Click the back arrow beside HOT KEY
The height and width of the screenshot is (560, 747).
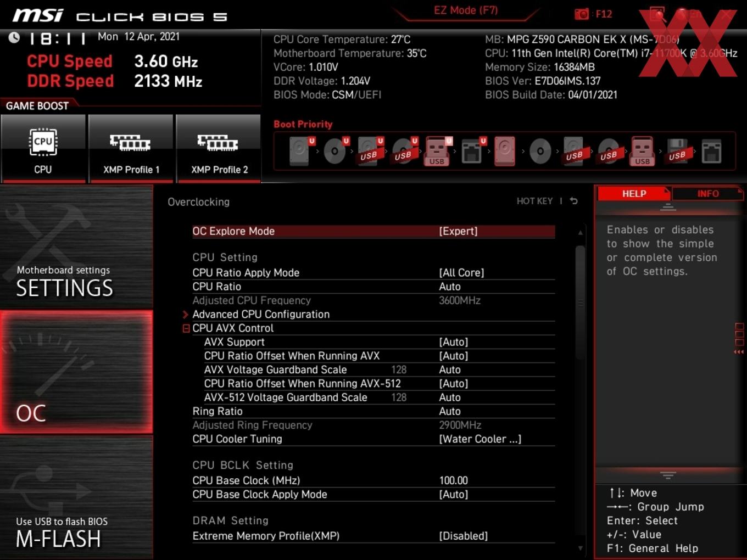(x=573, y=201)
